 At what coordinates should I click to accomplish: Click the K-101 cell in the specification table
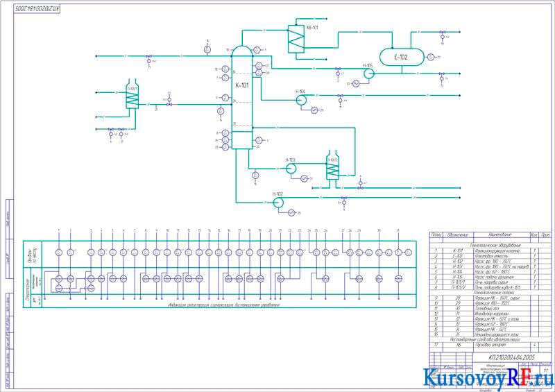[x=459, y=250]
